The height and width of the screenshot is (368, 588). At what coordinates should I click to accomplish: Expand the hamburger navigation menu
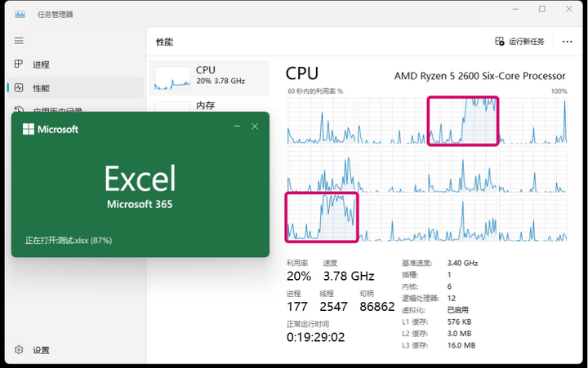coord(19,41)
